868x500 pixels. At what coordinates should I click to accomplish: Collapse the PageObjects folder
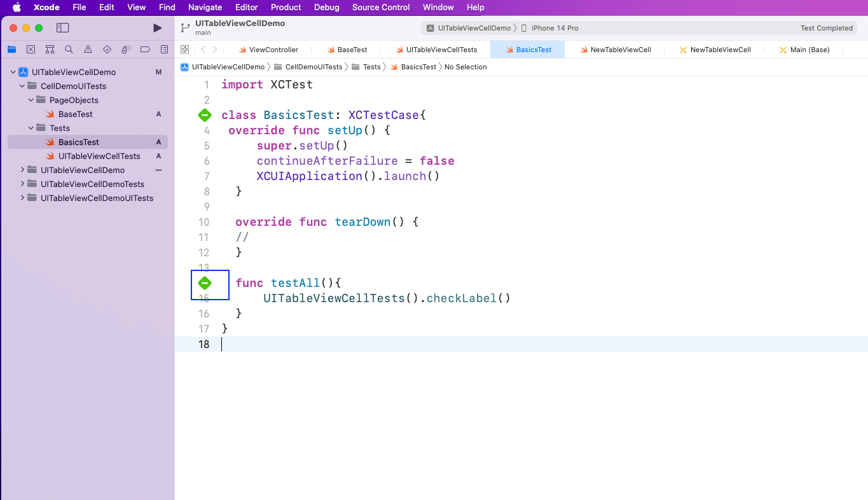pos(31,101)
